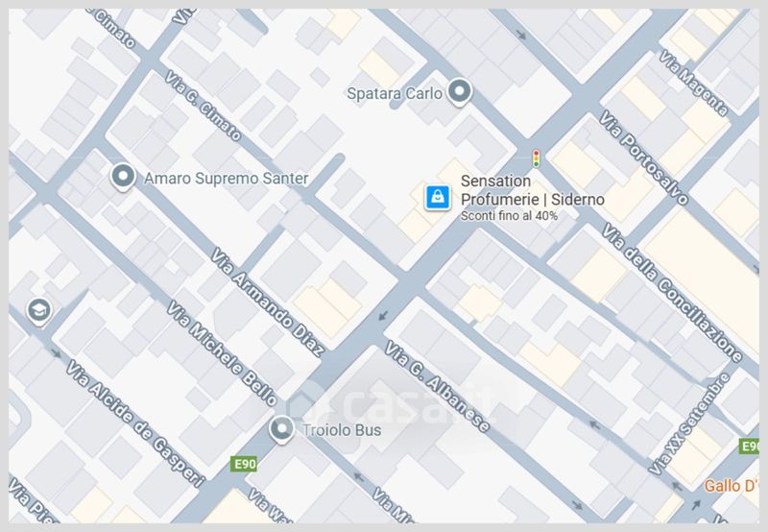The height and width of the screenshot is (532, 768).
Task: Click the Via Armando Diaz street label
Action: point(268,302)
